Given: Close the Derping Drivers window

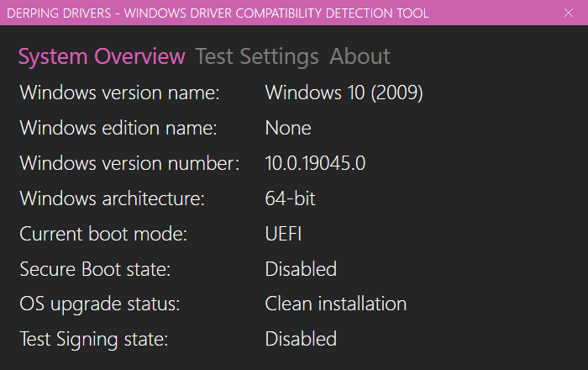Looking at the screenshot, I should [569, 13].
